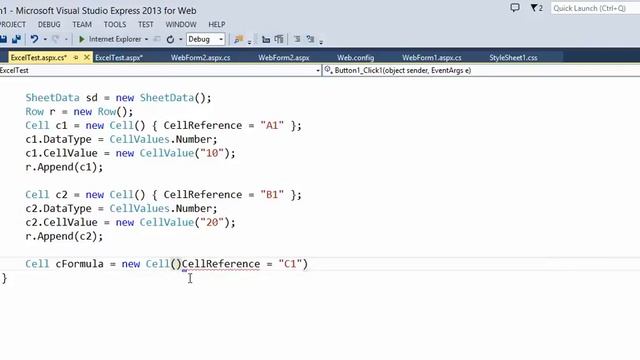This screenshot has height=360, width=640.
Task: Click the Find in Files toolbar icon
Action: pyautogui.click(x=238, y=39)
